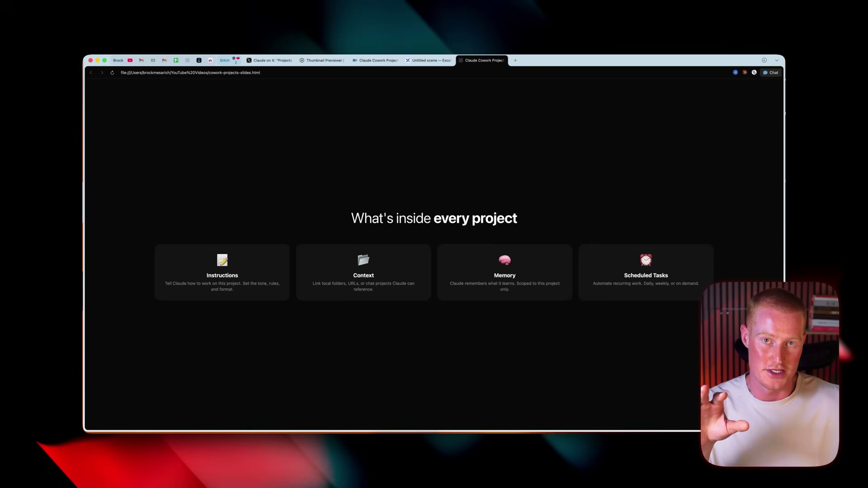Click the Instructions memo emoji icon
The image size is (868, 488).
tap(222, 260)
